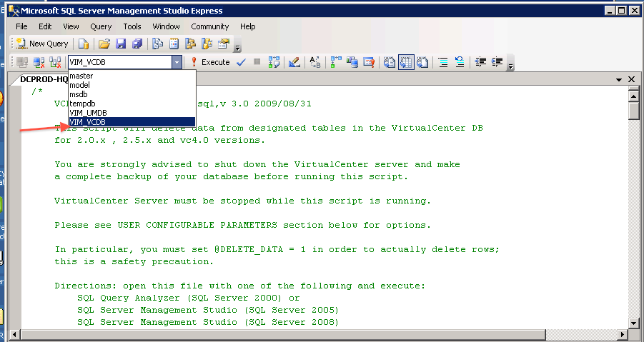Image resolution: width=644 pixels, height=342 pixels.
Task: Open the Tools menu
Action: 132,26
